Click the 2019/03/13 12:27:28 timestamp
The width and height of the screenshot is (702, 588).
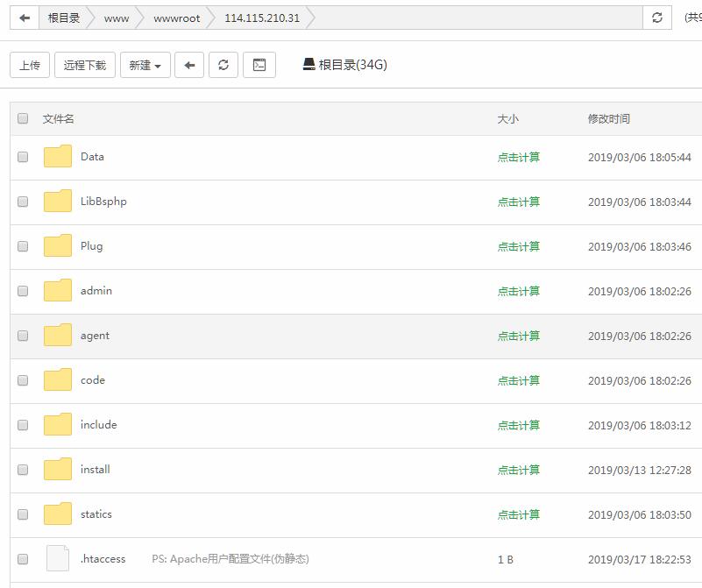tap(639, 470)
